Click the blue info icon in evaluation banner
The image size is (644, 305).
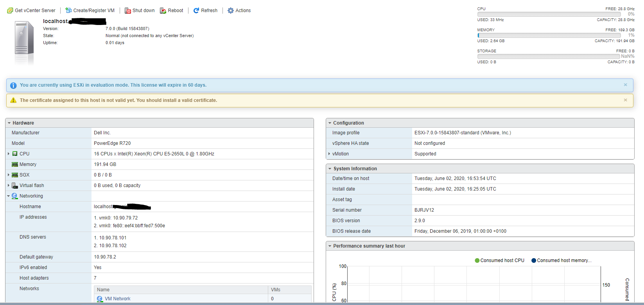click(13, 85)
